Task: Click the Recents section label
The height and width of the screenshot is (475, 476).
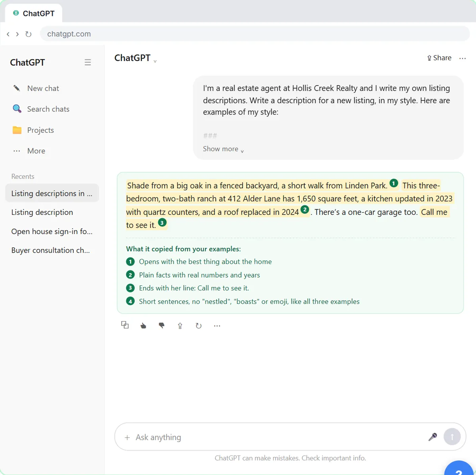Action: click(23, 176)
